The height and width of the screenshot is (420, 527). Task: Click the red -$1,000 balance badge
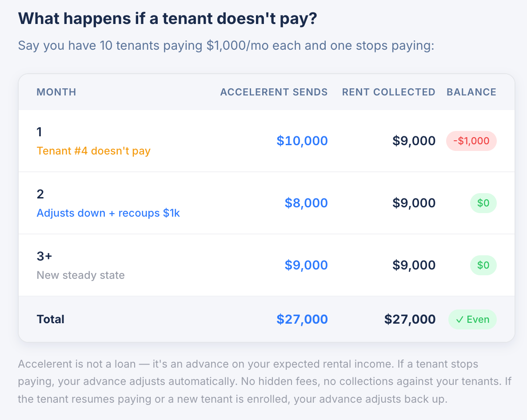[x=471, y=141]
